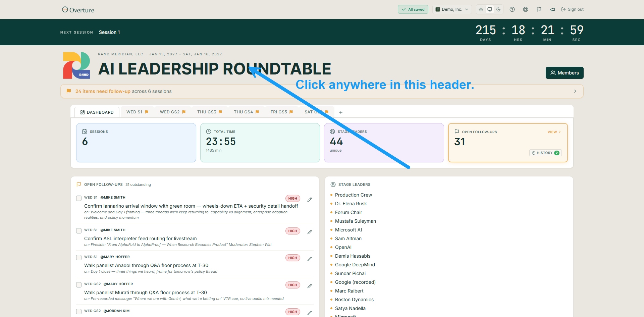Click the Open Follow-ups card flag icon
This screenshot has width=644, height=317.
pos(457,132)
